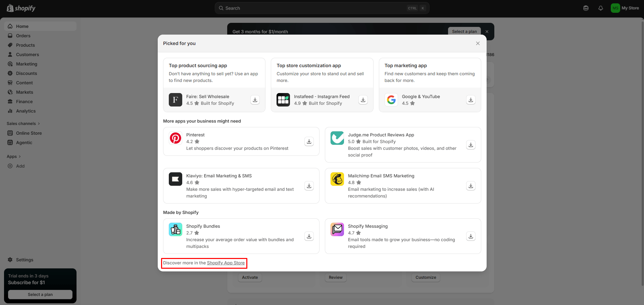Go to Home in sidebar
Image resolution: width=644 pixels, height=305 pixels.
tap(40, 26)
